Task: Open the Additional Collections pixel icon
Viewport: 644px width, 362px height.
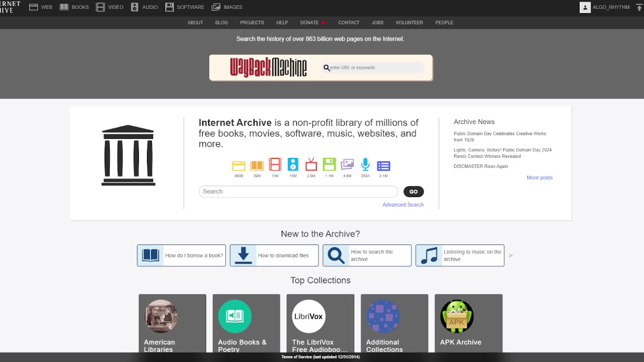Action: (383, 316)
